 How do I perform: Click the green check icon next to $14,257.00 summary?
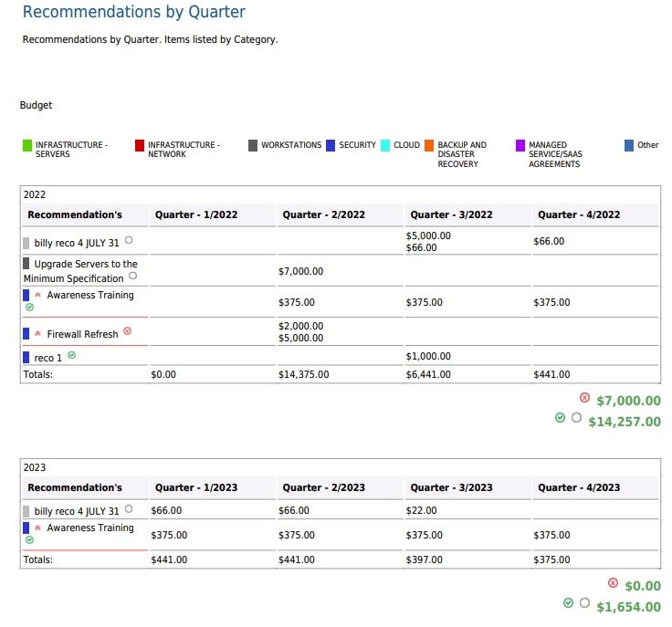[560, 418]
